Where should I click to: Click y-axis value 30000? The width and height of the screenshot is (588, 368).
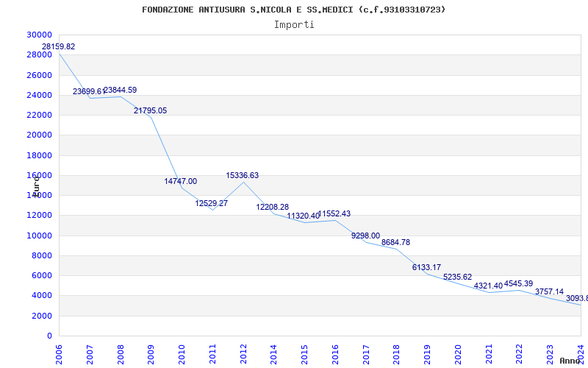[x=39, y=35]
